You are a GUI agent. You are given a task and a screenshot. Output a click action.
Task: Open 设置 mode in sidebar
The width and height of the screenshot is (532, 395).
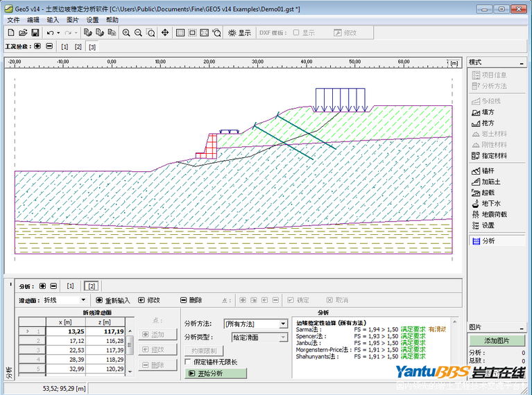click(x=483, y=225)
